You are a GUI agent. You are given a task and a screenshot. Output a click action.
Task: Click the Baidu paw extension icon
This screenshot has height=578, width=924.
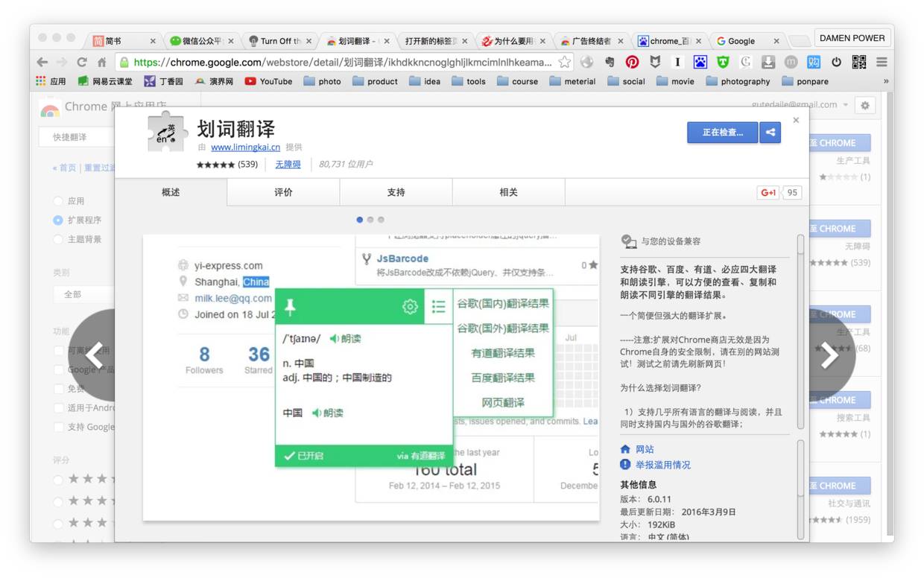coord(700,62)
